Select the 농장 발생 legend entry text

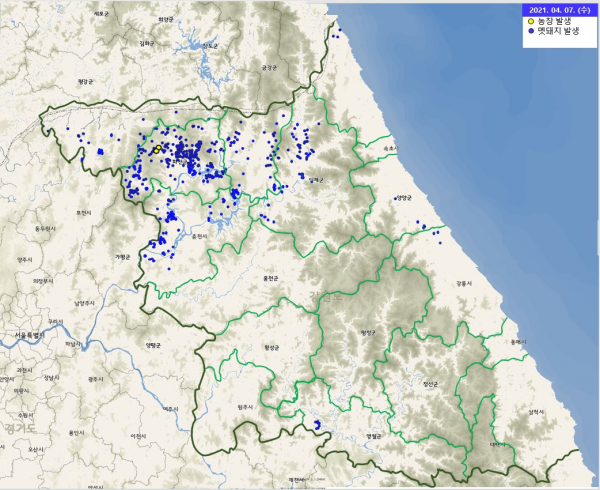coord(554,21)
